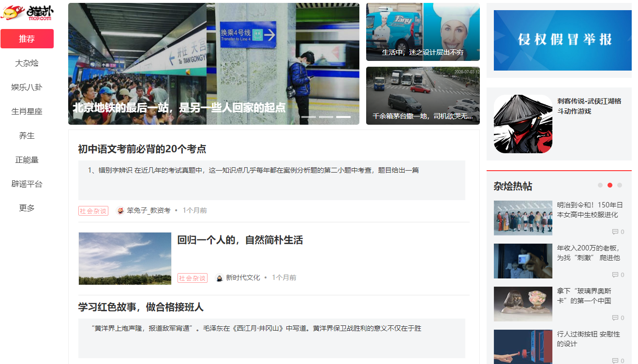
Task: Select first pagination dot in 杂烩热帖
Action: 600,185
